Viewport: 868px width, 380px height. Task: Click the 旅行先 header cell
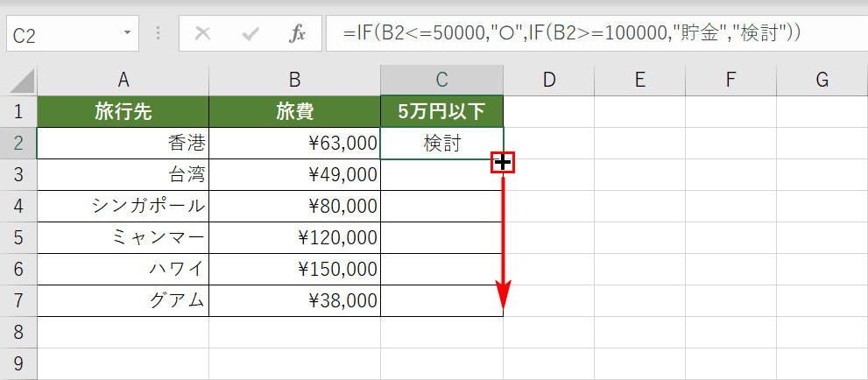click(123, 112)
